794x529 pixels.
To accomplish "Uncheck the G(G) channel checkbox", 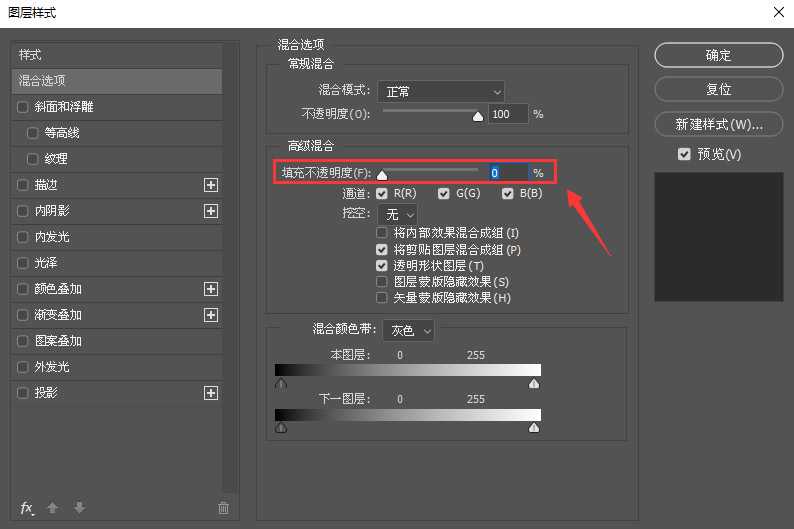I will 444,193.
